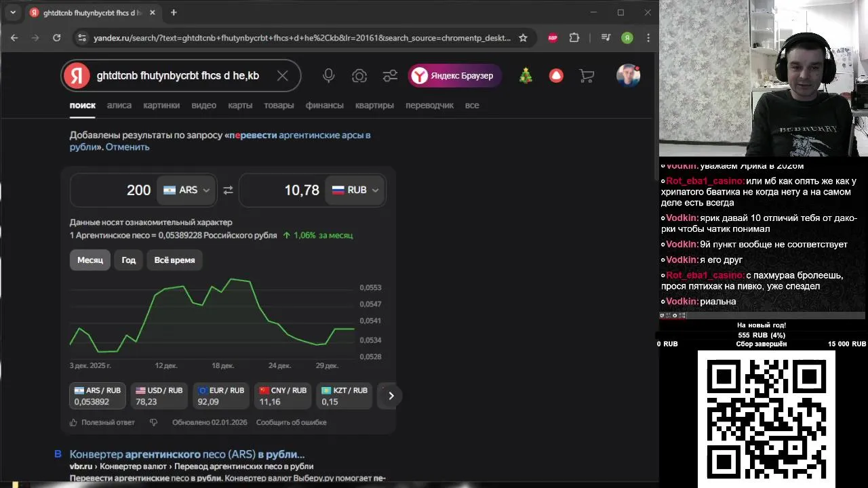The image size is (868, 488).
Task: Click the exchange rate chart line
Action: click(212, 314)
